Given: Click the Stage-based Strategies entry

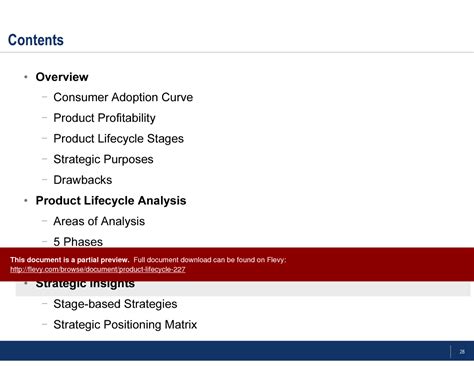Looking at the screenshot, I should (115, 304).
